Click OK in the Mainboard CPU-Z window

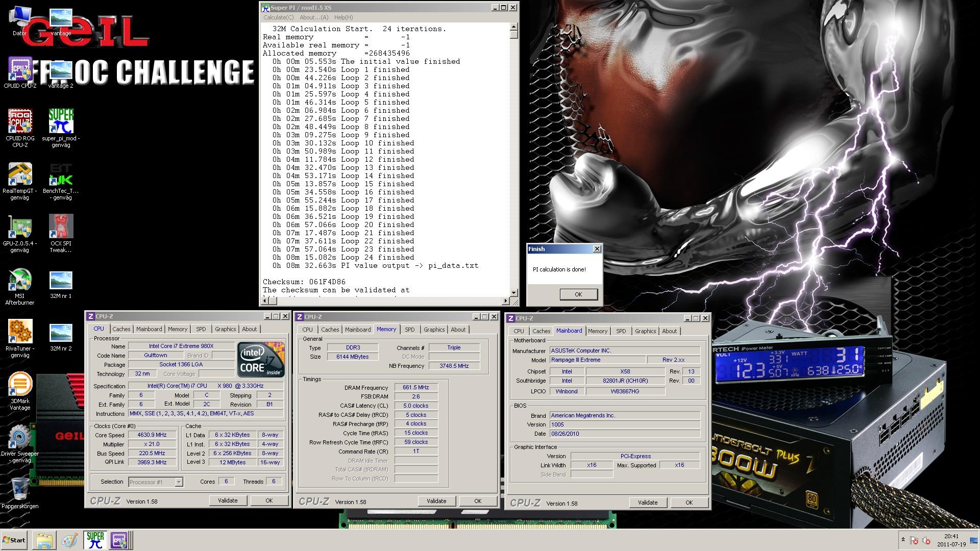pos(689,503)
